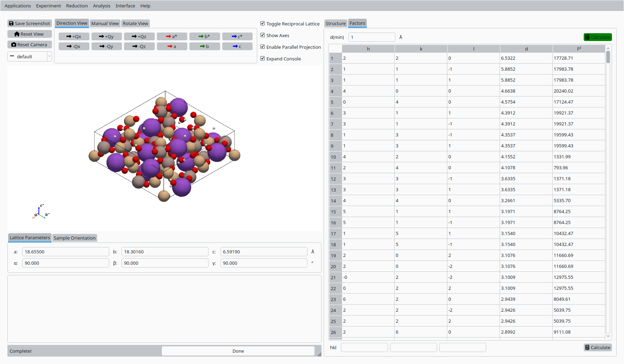
Task: Click the Done button
Action: pos(238,351)
